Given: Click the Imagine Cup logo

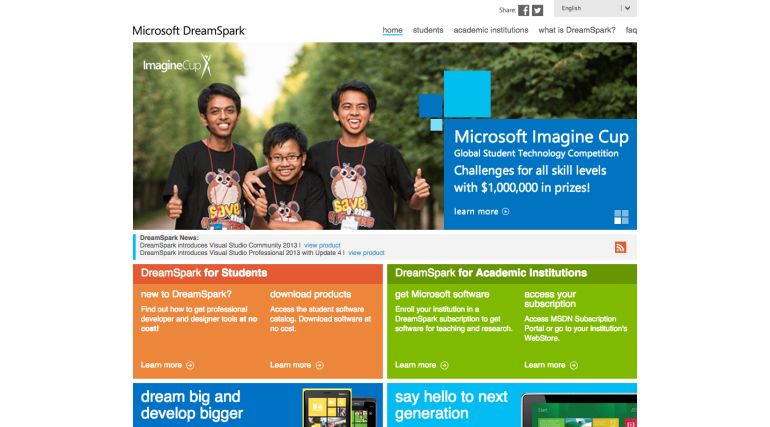Looking at the screenshot, I should pyautogui.click(x=177, y=67).
